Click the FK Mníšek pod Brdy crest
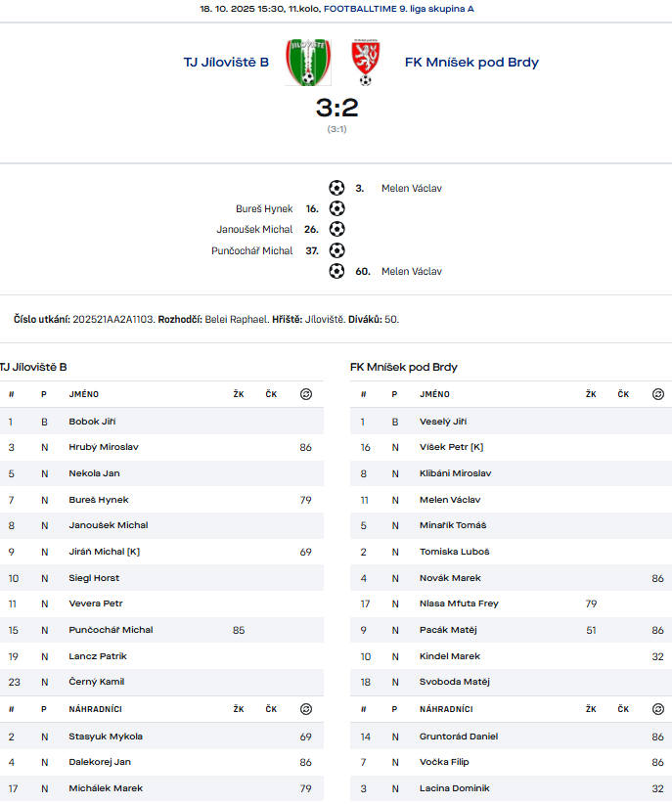This screenshot has height=804, width=672. [366, 62]
